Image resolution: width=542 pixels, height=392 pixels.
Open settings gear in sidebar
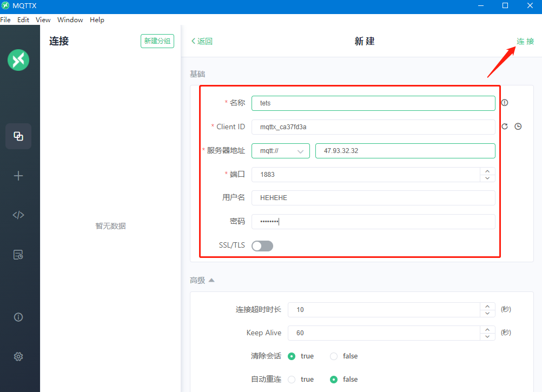18,357
